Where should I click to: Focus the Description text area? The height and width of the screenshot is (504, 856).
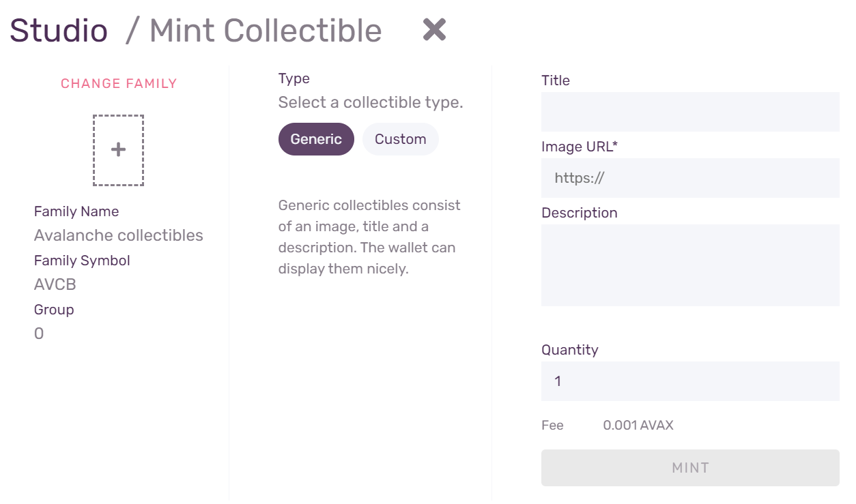(x=689, y=265)
